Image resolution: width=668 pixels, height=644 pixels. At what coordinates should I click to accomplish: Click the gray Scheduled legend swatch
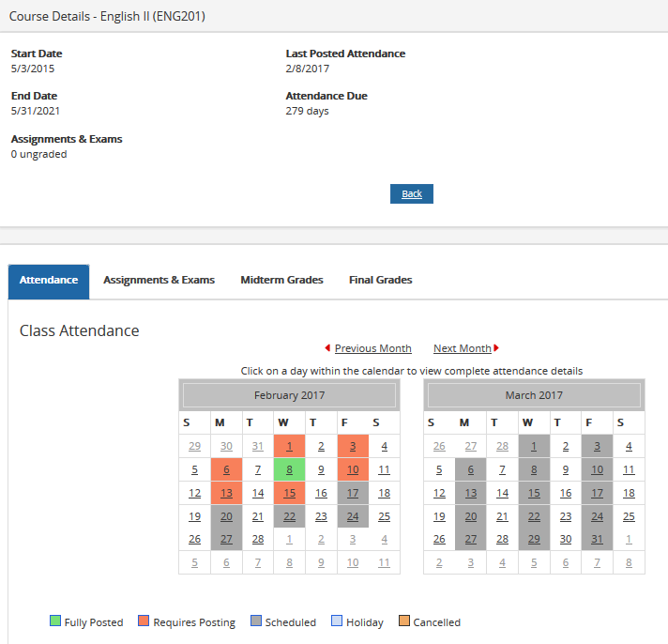point(255,621)
